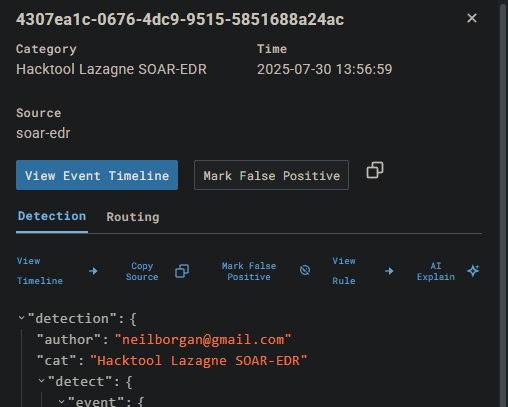The image size is (508, 407).
Task: Click the arrow icon next to View Rule
Action: [389, 271]
